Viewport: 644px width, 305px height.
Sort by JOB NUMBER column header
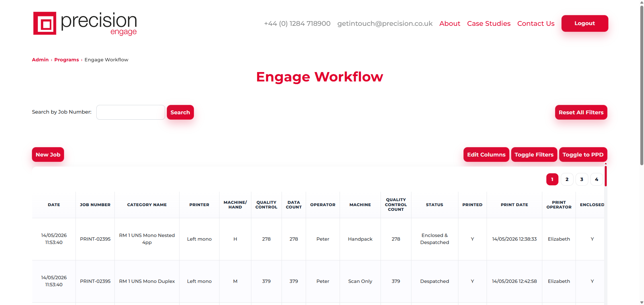pyautogui.click(x=95, y=205)
